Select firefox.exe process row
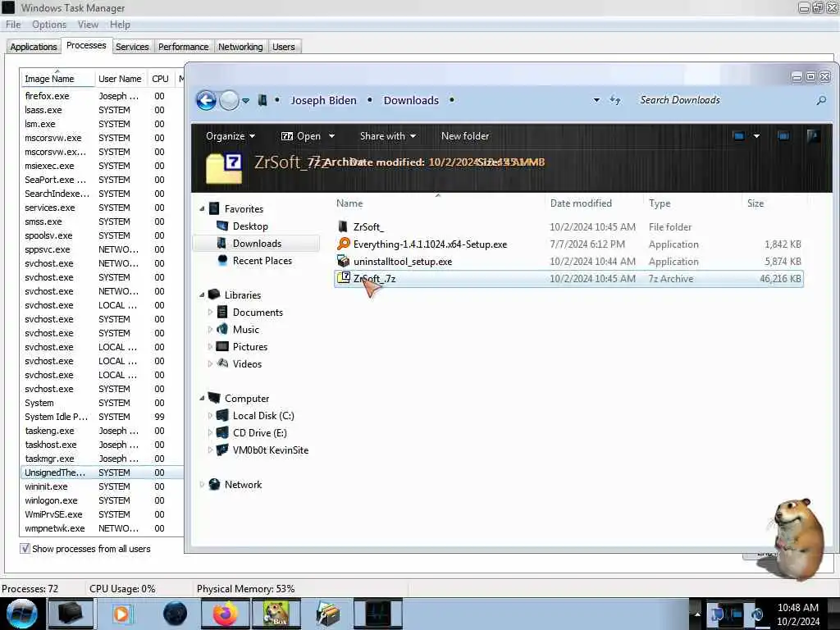840x630 pixels. [x=102, y=96]
